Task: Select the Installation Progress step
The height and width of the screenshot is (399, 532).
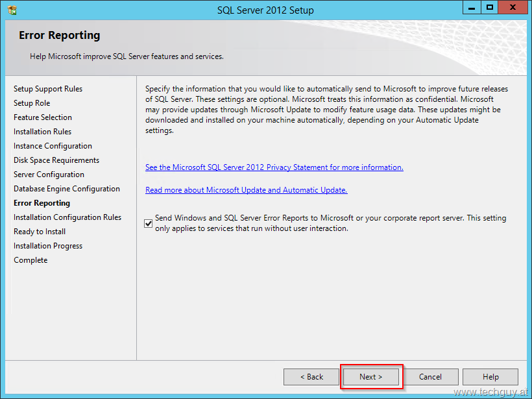Action: point(48,246)
